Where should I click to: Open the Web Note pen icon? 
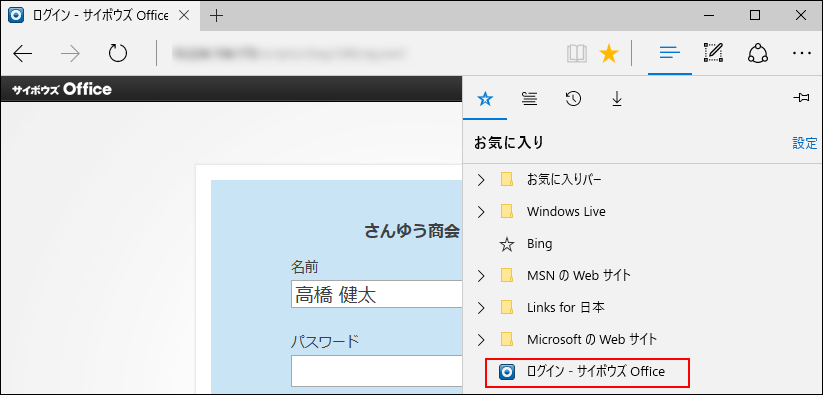(x=713, y=52)
